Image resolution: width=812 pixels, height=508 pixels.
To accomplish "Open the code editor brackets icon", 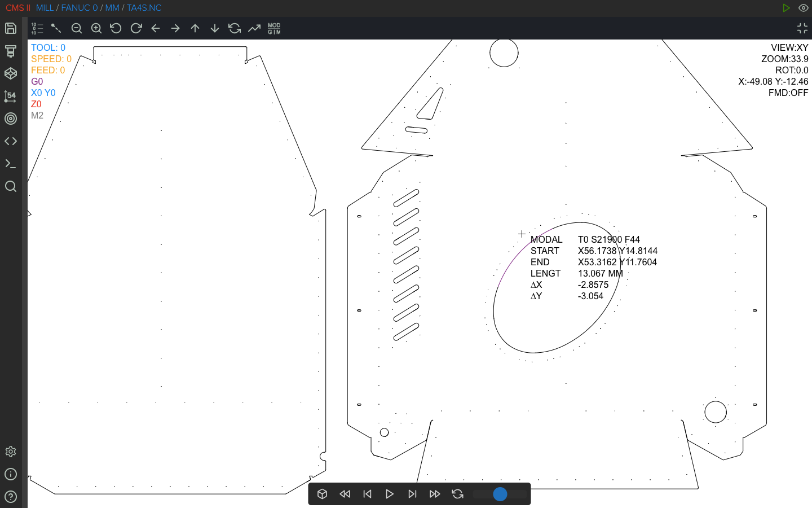I will click(11, 141).
